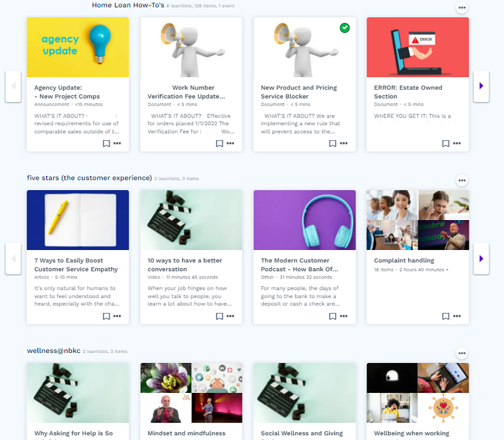This screenshot has width=504, height=440.
Task: Click clapperboard thumbnail above Why Asking for Help
Action: 78,393
